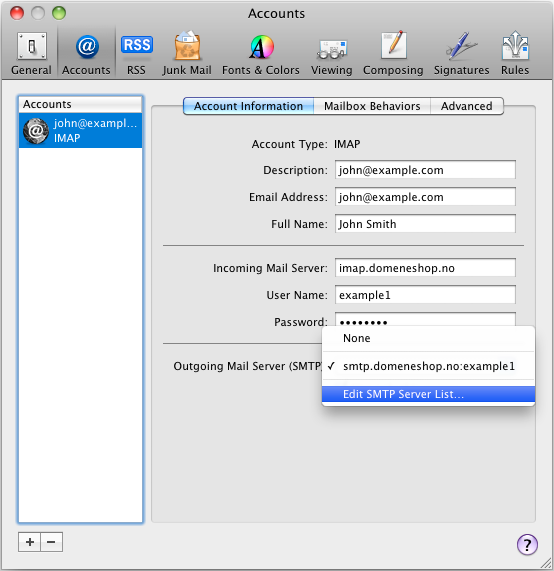Open Junk Mail preferences
This screenshot has height=571, width=554.
pyautogui.click(x=187, y=54)
